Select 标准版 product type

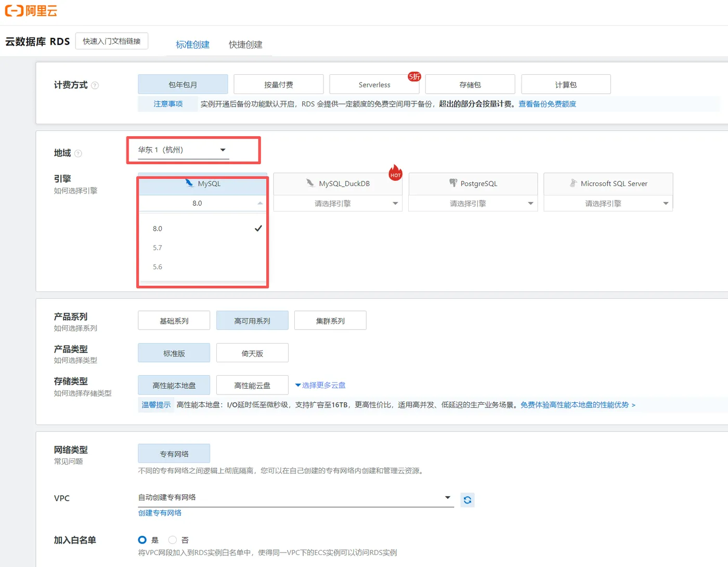click(174, 353)
